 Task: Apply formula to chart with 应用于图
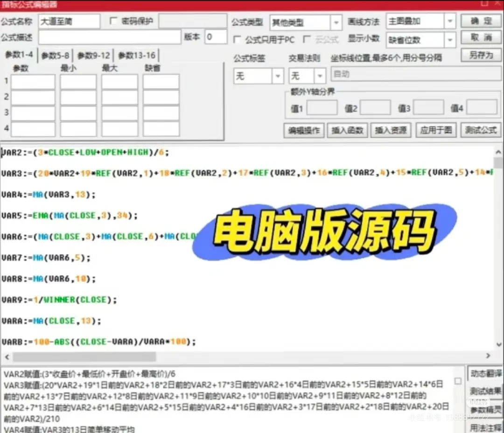point(436,130)
